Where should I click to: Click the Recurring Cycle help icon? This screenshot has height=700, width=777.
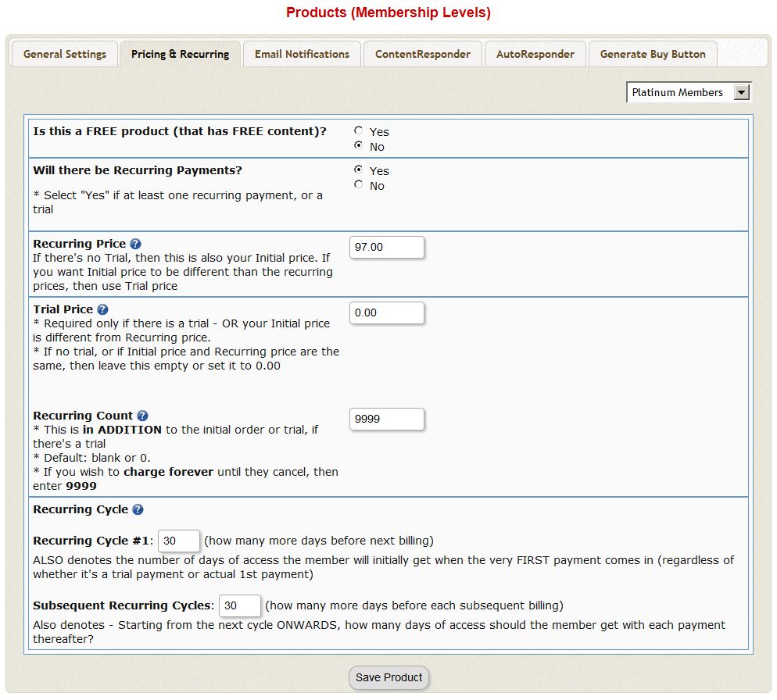[138, 510]
